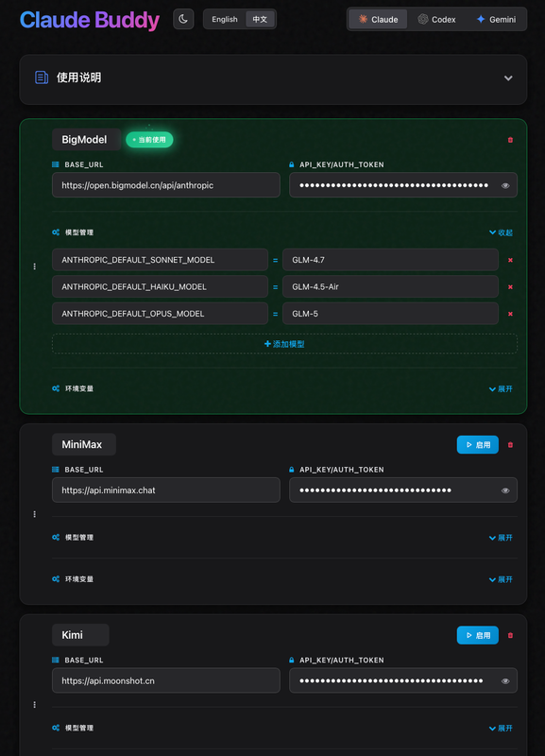Screen dimensions: 545x756
Task: Click the MiniMax BASE_URL input
Action: click(x=165, y=490)
